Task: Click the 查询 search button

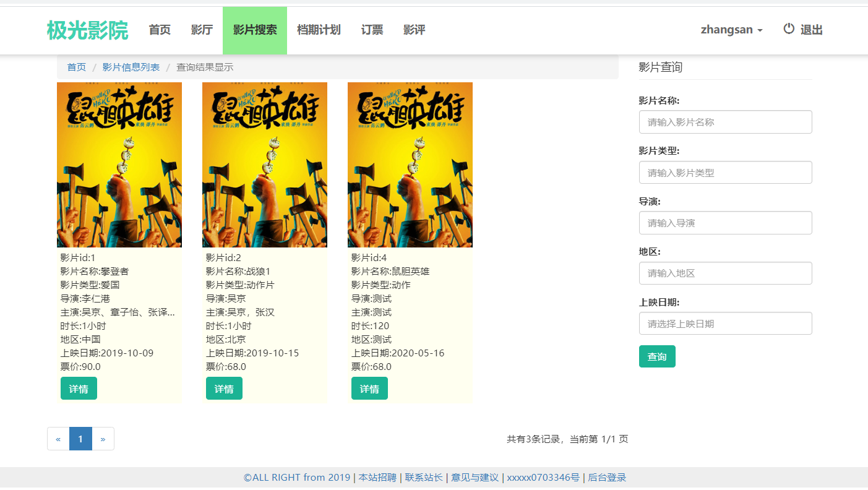Action: (x=657, y=356)
